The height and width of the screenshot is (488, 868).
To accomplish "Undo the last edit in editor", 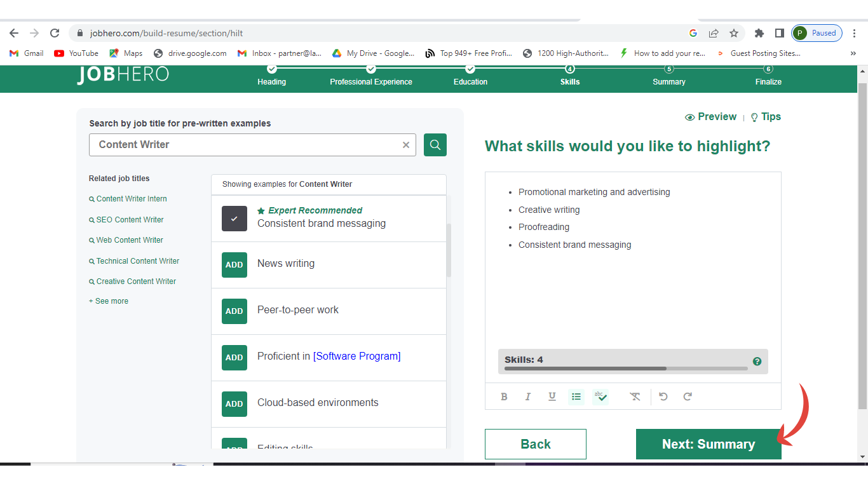I will coord(663,396).
